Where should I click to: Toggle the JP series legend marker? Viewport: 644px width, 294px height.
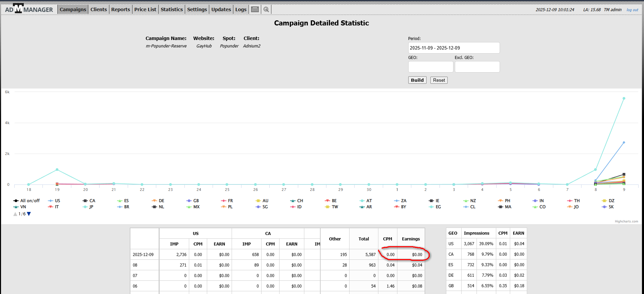point(88,207)
